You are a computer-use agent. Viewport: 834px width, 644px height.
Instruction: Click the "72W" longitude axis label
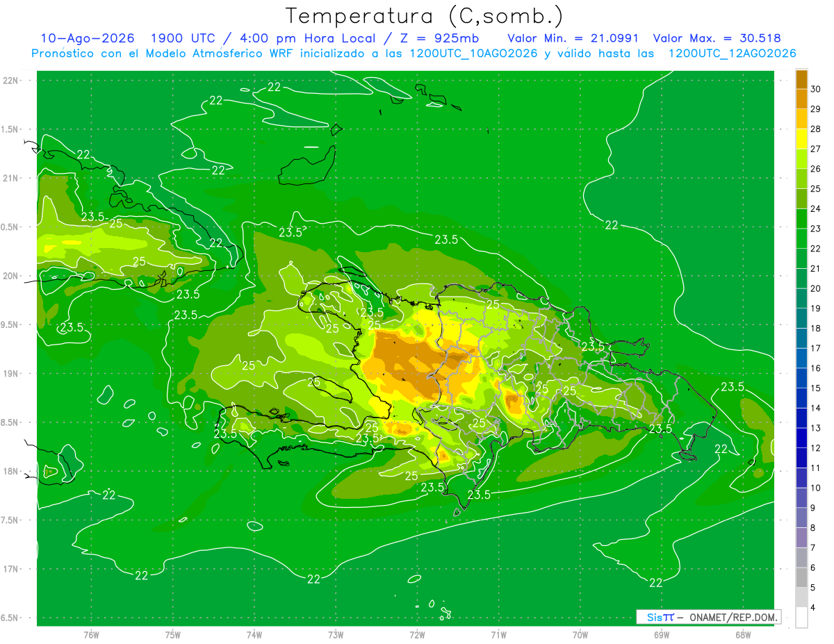point(417,634)
